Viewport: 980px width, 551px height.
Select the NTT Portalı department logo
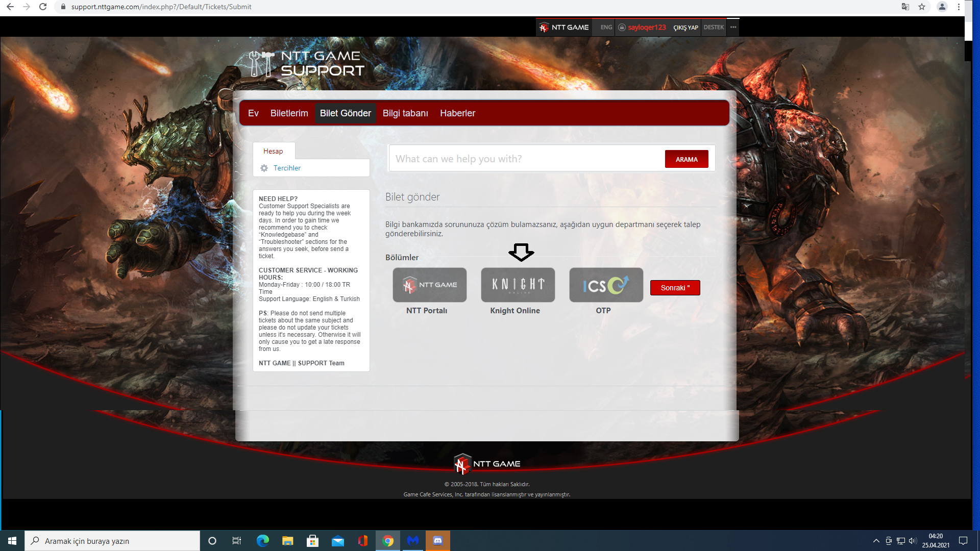tap(430, 285)
